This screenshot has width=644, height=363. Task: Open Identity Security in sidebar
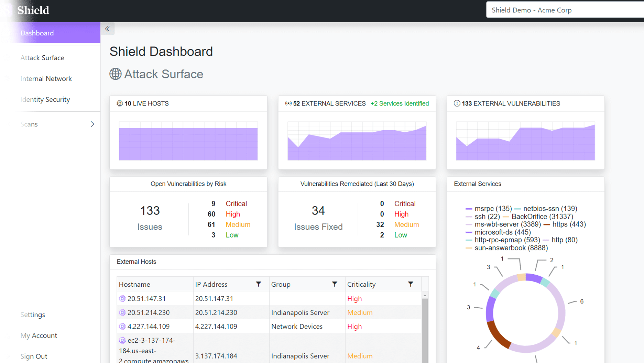45,100
